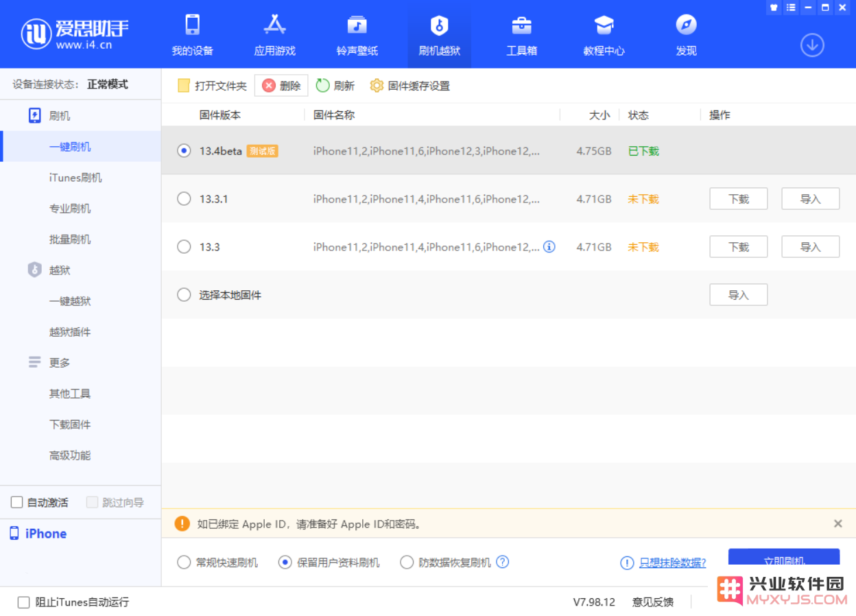Select 常规快速刷机 radio option
This screenshot has width=856, height=616.
[x=184, y=562]
